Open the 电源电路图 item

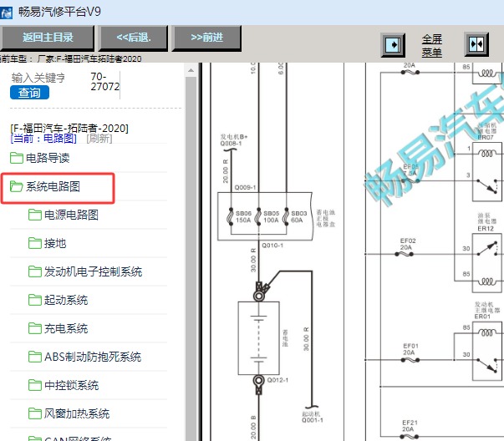coord(71,215)
